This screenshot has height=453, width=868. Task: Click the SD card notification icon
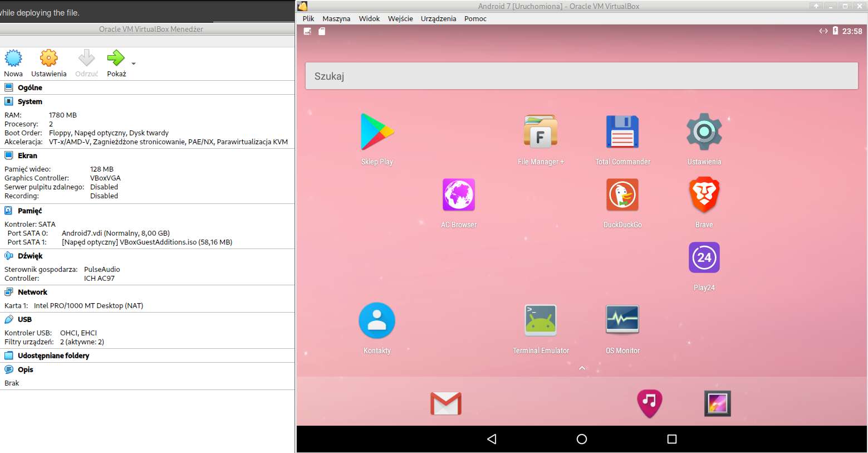322,31
